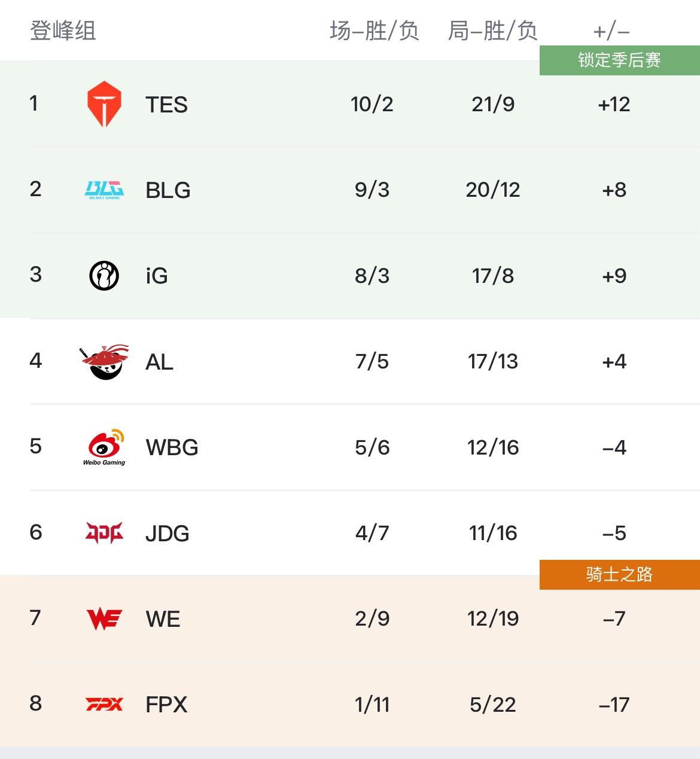
Task: Click the Weibo Gaming logo
Action: 104,447
